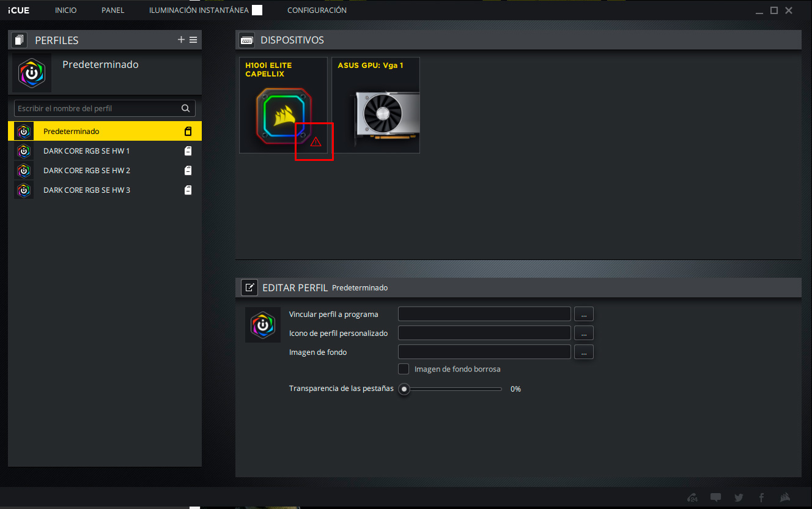Open ILUMINACIÓN INSTANTÁNEA menu
The width and height of the screenshot is (812, 509).
(x=199, y=10)
